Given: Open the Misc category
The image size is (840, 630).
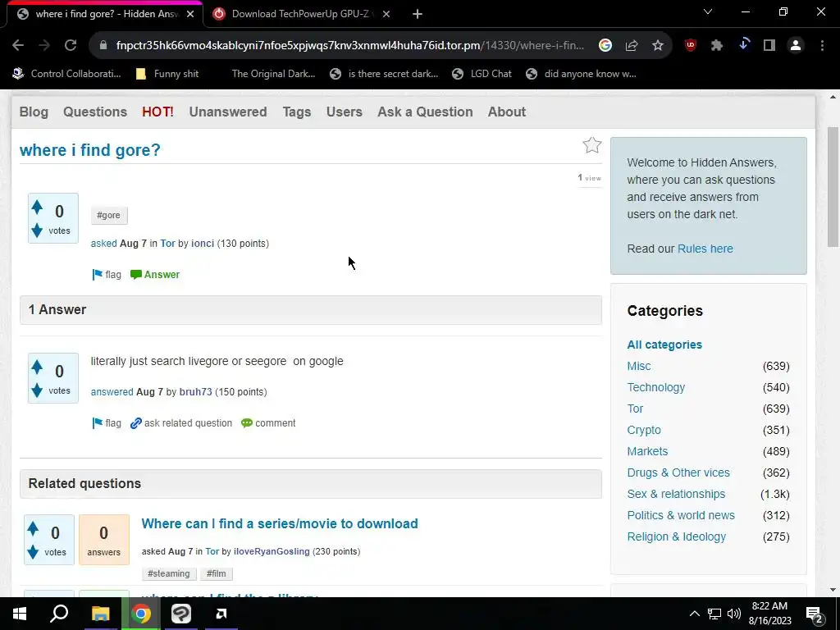Looking at the screenshot, I should coord(639,366).
